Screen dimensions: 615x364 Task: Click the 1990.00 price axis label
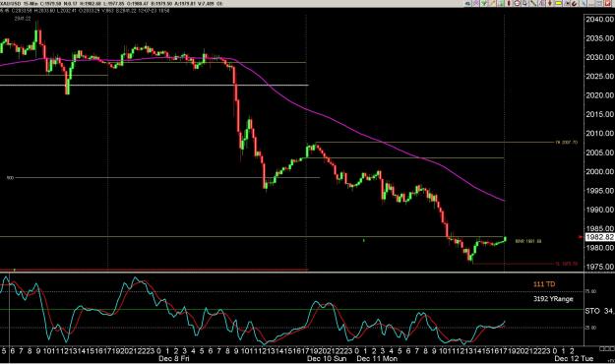pos(599,210)
